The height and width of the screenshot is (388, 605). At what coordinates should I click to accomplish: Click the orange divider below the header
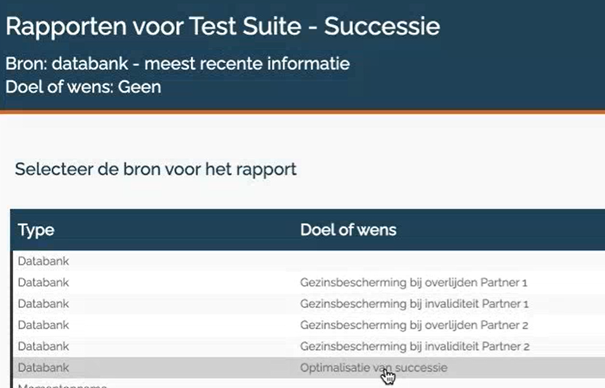coord(302,112)
